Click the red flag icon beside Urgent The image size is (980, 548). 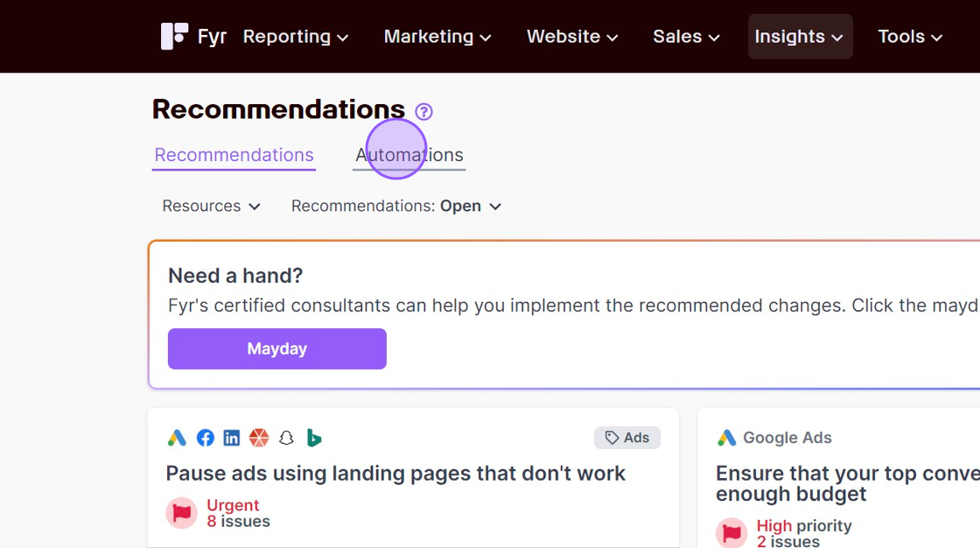click(x=182, y=513)
